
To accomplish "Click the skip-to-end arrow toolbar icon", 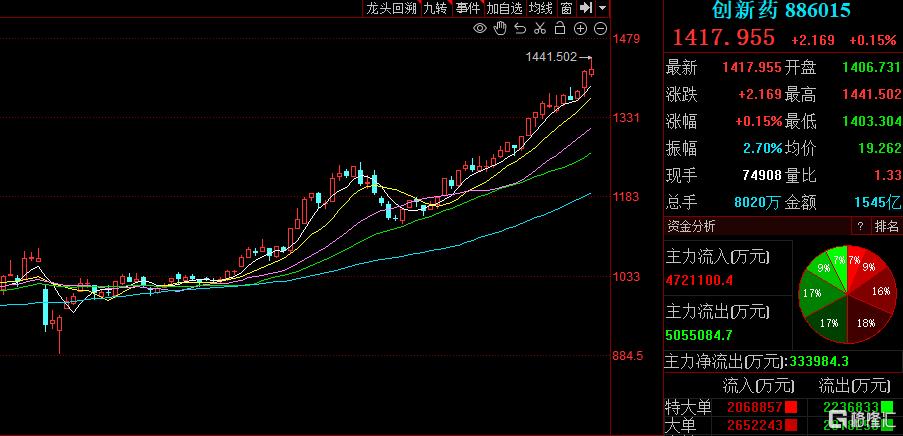I will [x=586, y=8].
